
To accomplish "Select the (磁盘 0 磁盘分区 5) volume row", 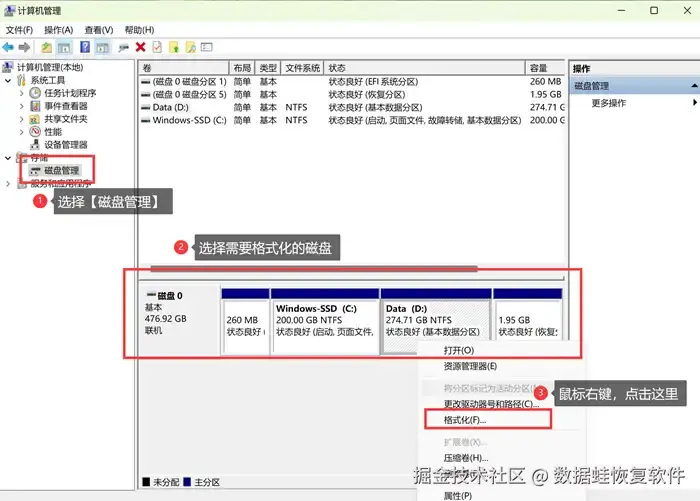I will pyautogui.click(x=353, y=95).
